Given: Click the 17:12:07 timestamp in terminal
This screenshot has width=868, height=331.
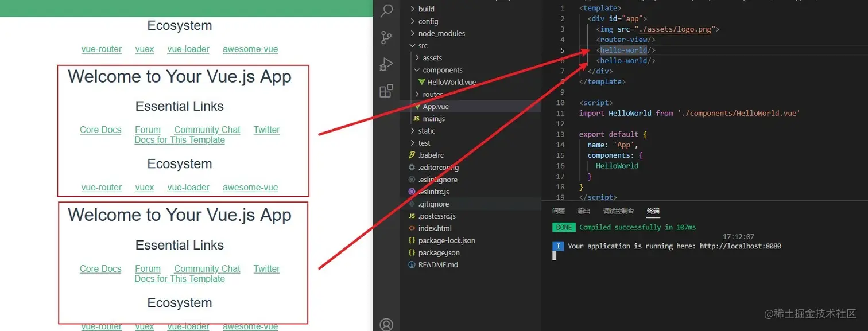Looking at the screenshot, I should pyautogui.click(x=738, y=236).
